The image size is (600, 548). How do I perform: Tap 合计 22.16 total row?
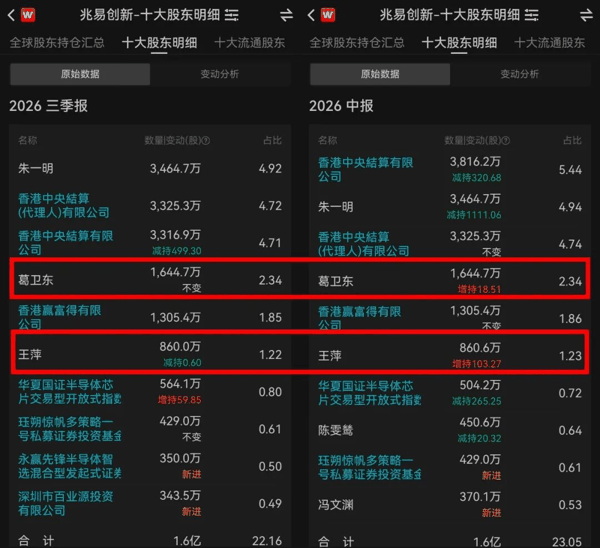(x=150, y=540)
